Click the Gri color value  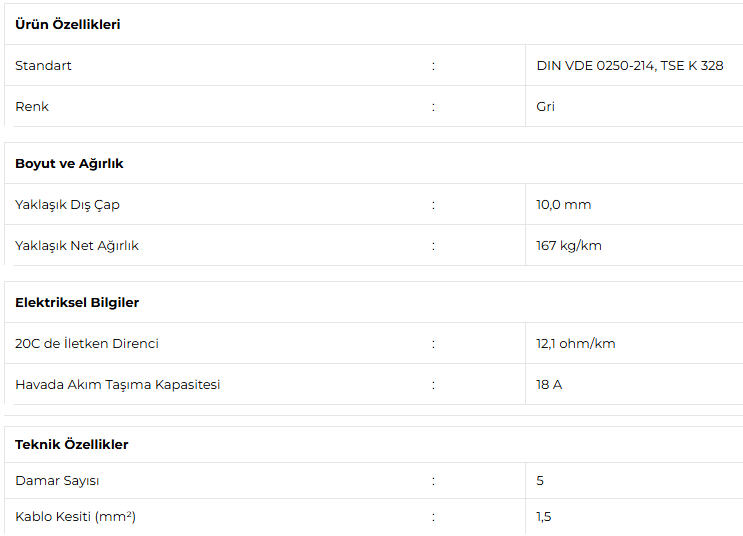pos(545,107)
